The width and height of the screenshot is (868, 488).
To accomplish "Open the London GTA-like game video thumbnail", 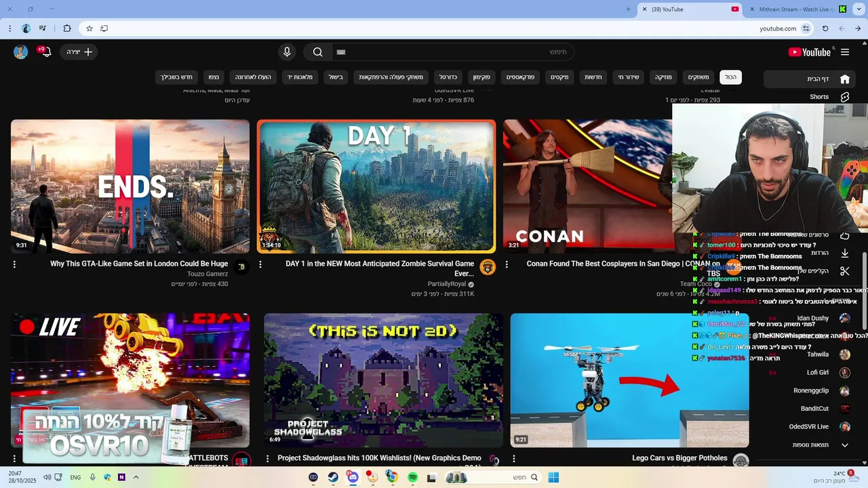I will click(x=130, y=186).
